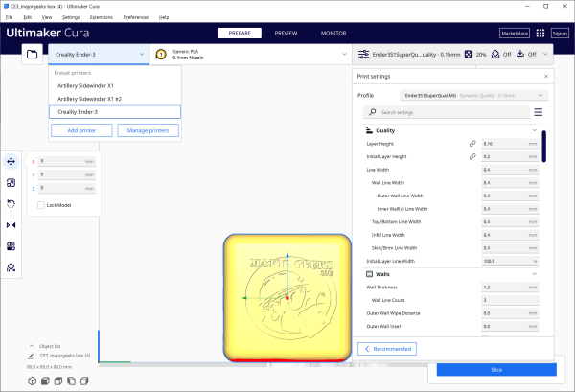The image size is (575, 392).
Task: Click the search magnifier icon
Action: 372,112
